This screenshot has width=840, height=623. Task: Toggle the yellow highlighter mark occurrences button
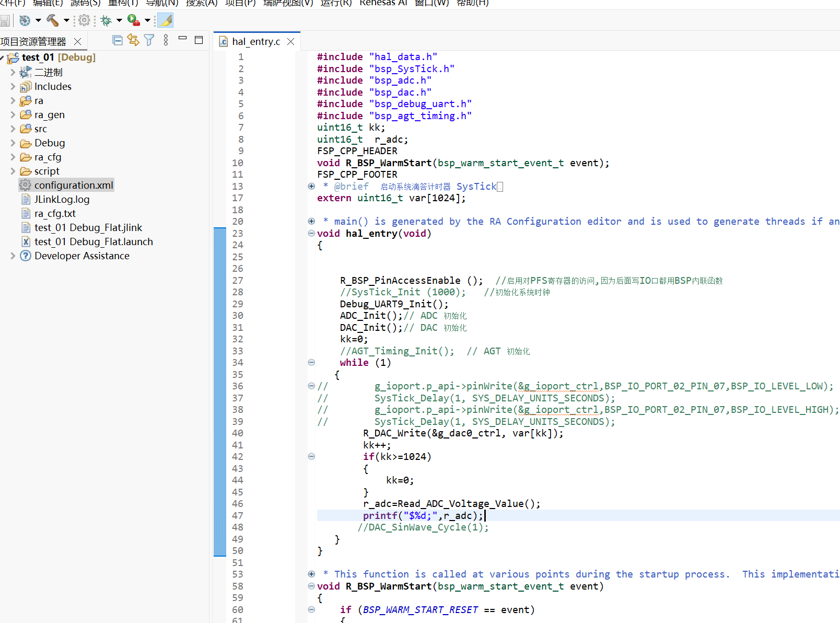165,20
